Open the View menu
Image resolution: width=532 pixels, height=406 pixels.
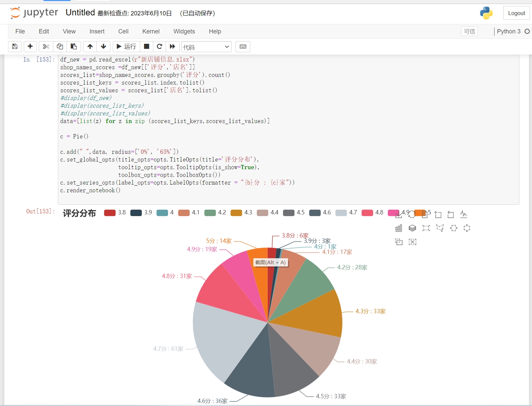click(x=69, y=31)
